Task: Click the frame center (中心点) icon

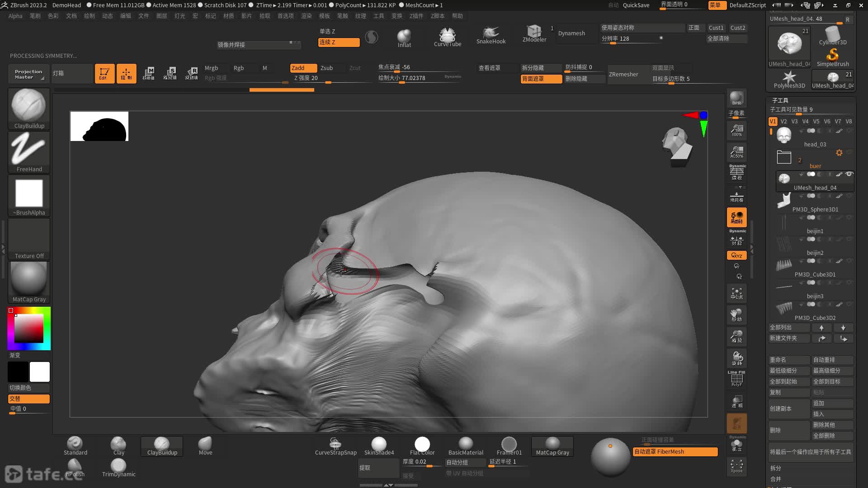Action: point(736,293)
